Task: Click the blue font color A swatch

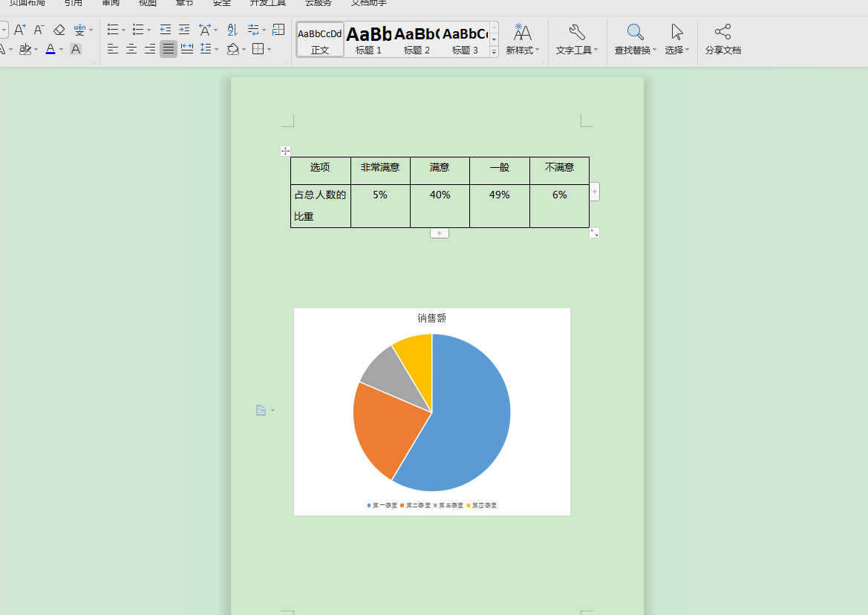Action: pos(50,49)
